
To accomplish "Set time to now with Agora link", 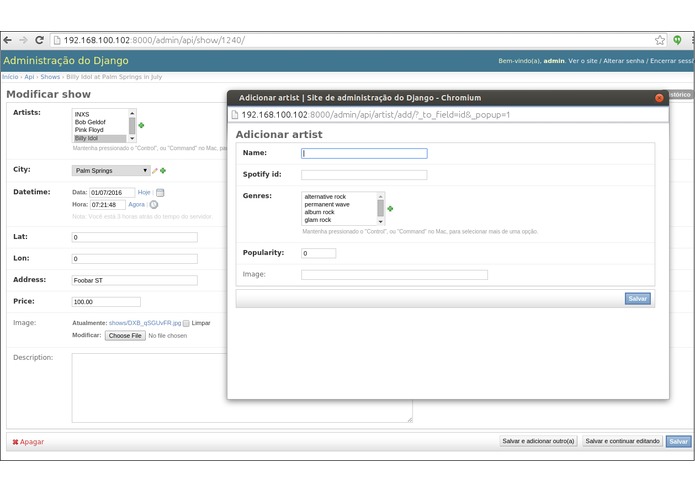I will (137, 204).
